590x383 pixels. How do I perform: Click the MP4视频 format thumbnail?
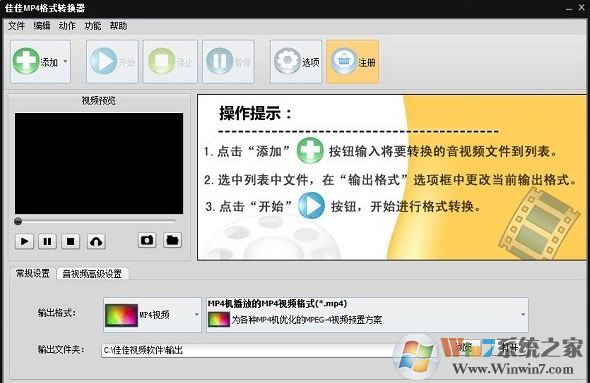coord(121,315)
